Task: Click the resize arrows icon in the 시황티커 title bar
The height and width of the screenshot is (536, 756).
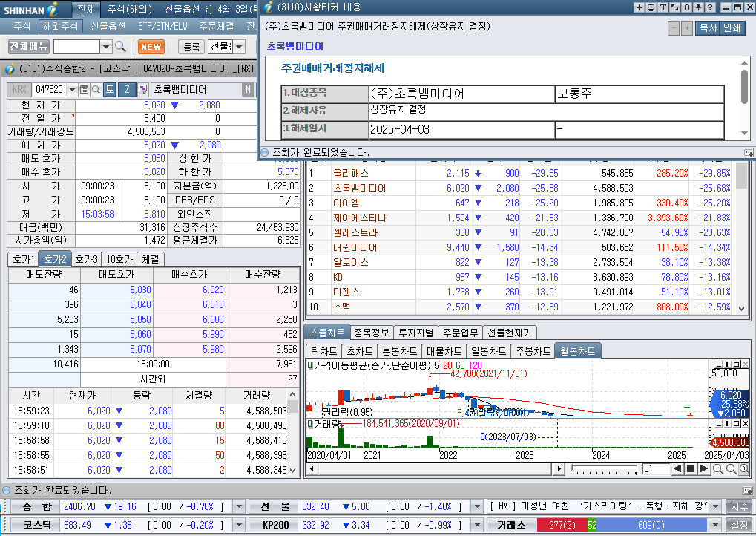Action: click(674, 7)
